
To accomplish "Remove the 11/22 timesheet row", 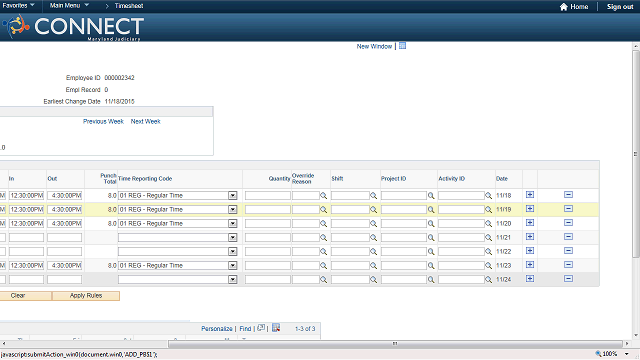I will pos(568,251).
